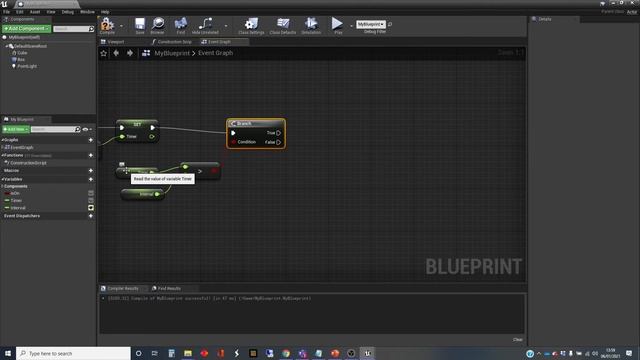Select the Cube component
The width and height of the screenshot is (640, 360).
coord(22,53)
